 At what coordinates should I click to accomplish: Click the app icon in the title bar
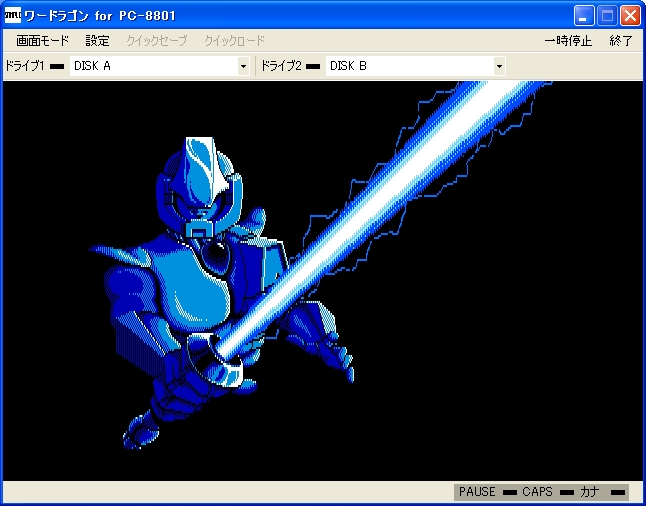click(x=13, y=15)
